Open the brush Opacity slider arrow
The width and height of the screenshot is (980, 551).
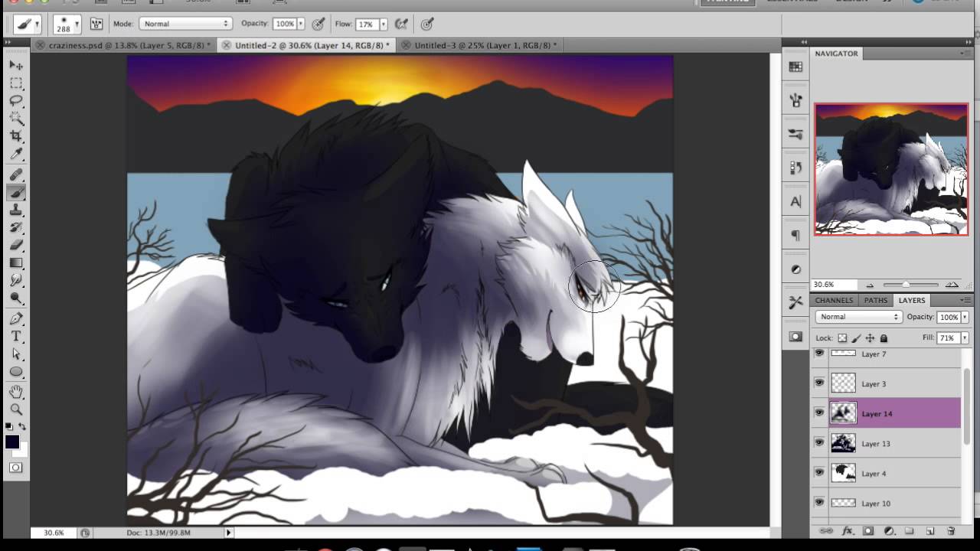pyautogui.click(x=301, y=24)
